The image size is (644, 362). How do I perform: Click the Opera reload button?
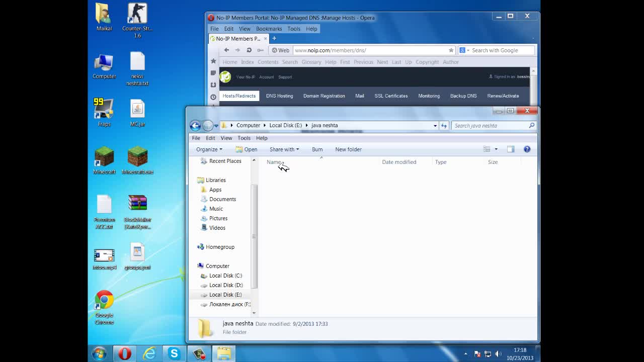[x=249, y=50]
